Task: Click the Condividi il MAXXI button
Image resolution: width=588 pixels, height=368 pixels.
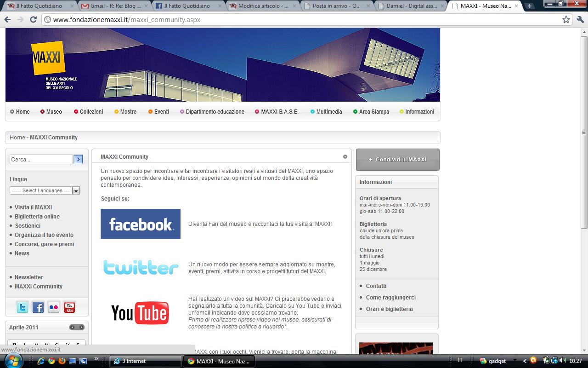Action: (397, 160)
